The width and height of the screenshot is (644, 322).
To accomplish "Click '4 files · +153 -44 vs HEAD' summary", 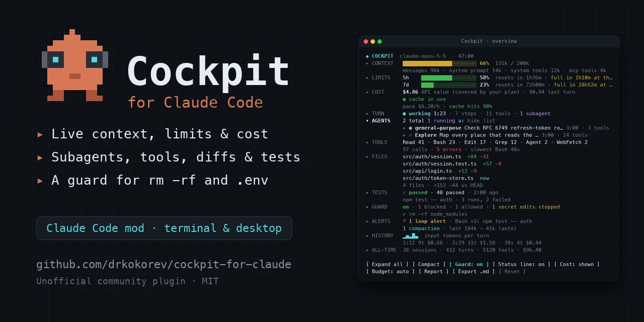I will point(443,185).
